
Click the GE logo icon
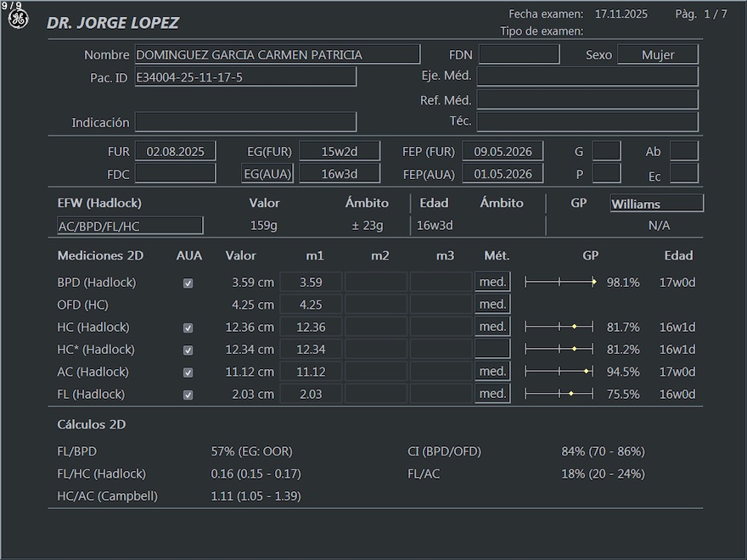(18, 19)
